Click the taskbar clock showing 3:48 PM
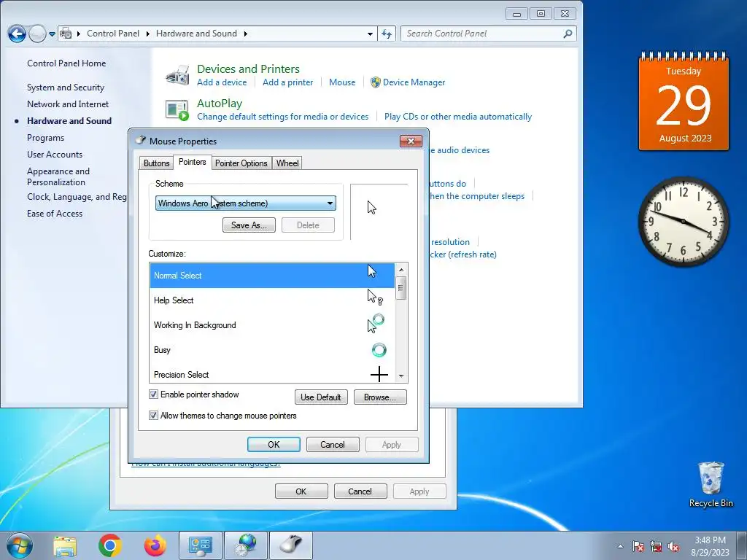Viewport: 747px width, 560px height. [710, 546]
